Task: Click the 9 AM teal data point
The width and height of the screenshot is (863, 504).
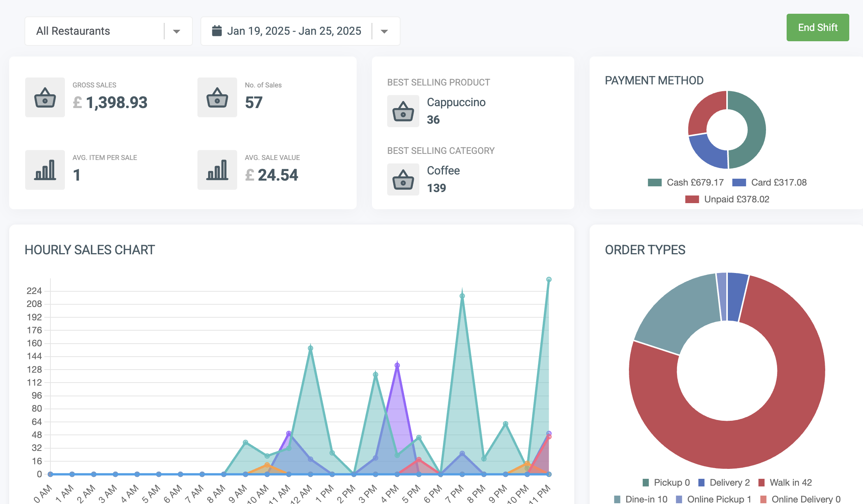Action: [x=246, y=443]
